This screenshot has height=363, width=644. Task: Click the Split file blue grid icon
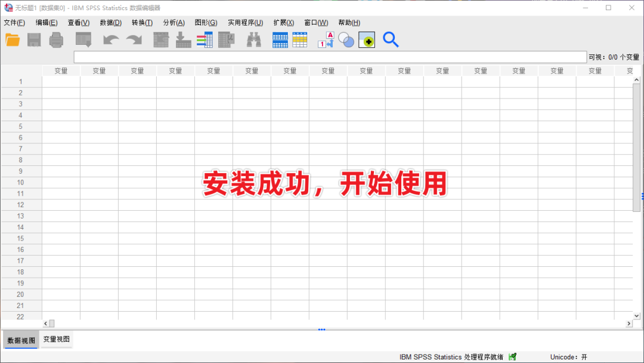pos(280,40)
